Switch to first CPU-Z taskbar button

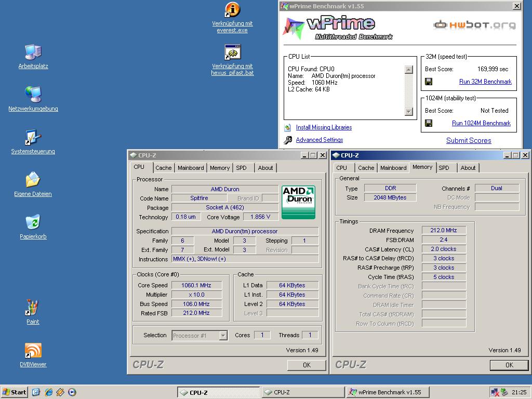(219, 393)
